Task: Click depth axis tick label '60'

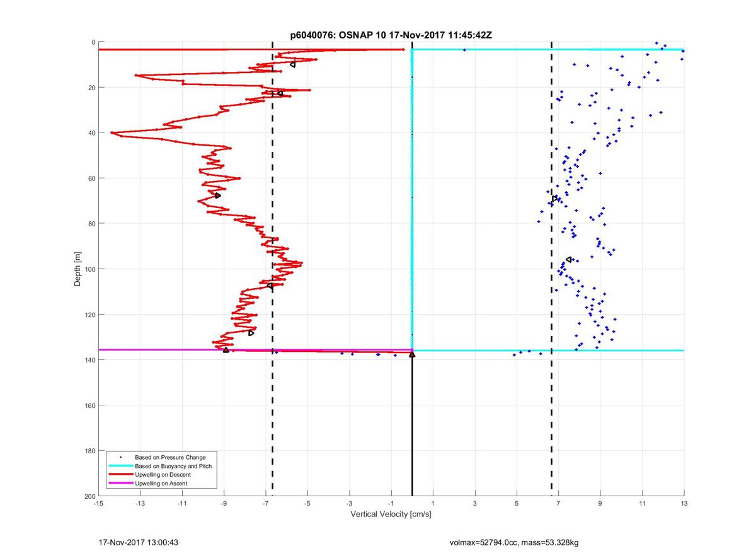Action: click(x=92, y=178)
